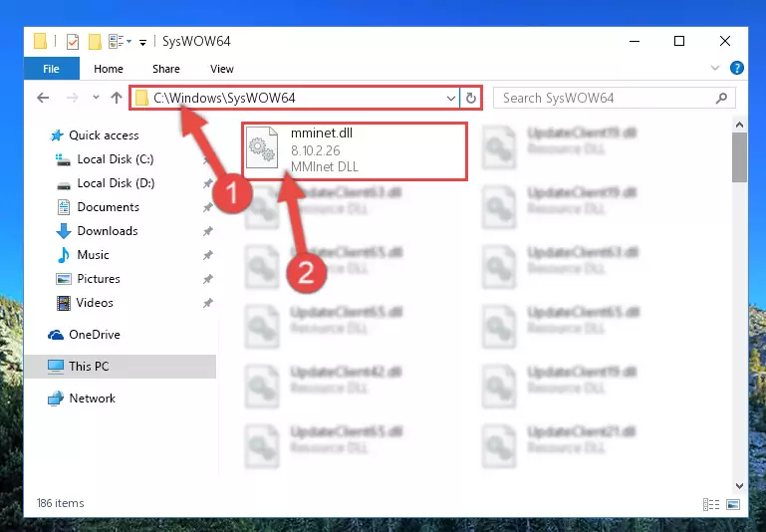Select the mminet.dll file icon

[262, 147]
